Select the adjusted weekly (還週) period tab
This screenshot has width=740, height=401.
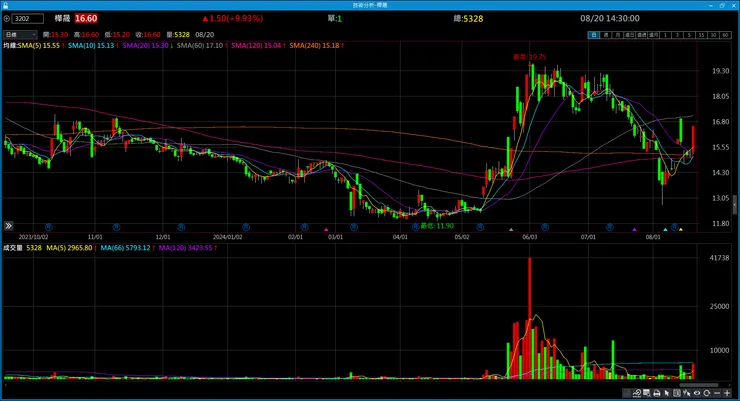coord(641,35)
